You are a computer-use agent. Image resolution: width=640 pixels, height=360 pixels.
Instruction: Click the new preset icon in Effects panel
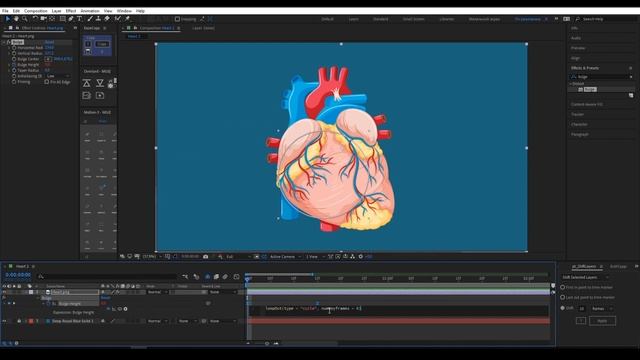coord(631,96)
